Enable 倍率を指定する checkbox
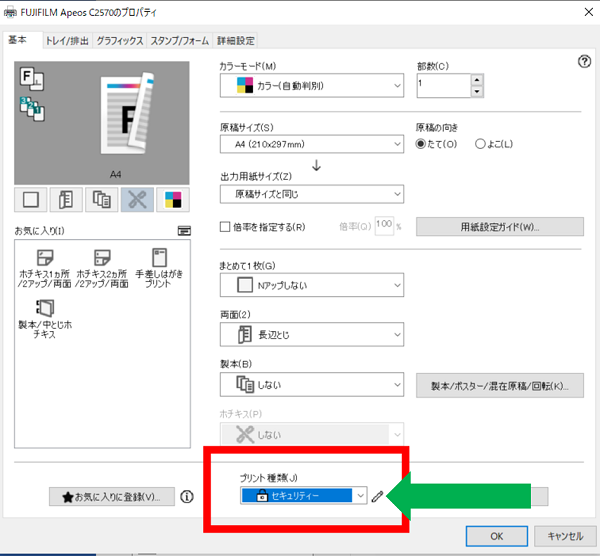The width and height of the screenshot is (600, 556). coord(225,227)
